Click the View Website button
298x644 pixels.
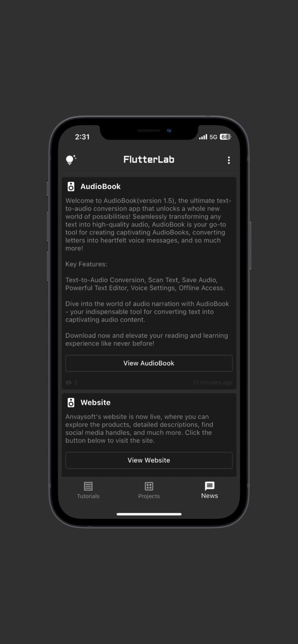pos(149,460)
